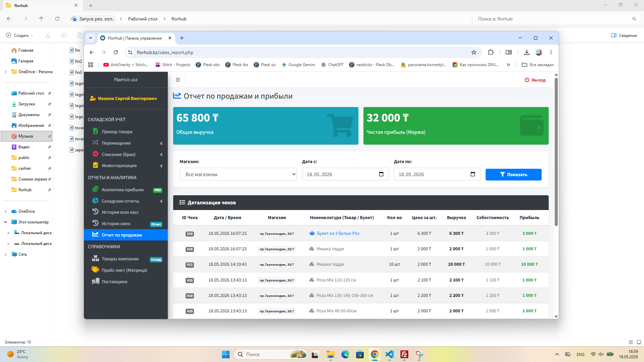Click receipt ID badge #11

[x=190, y=264]
